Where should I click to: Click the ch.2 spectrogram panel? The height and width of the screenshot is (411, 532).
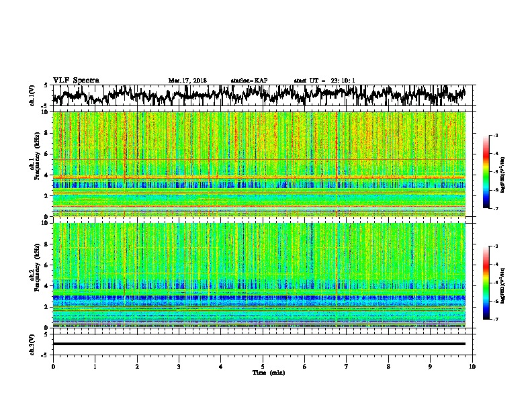(x=259, y=275)
